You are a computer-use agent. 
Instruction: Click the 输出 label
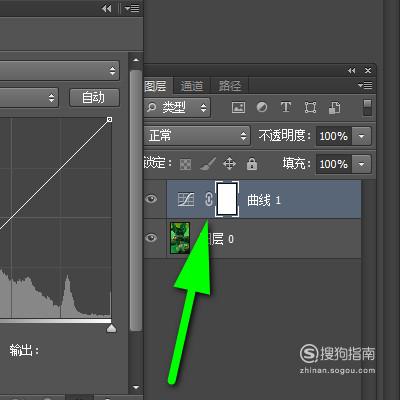point(24,350)
